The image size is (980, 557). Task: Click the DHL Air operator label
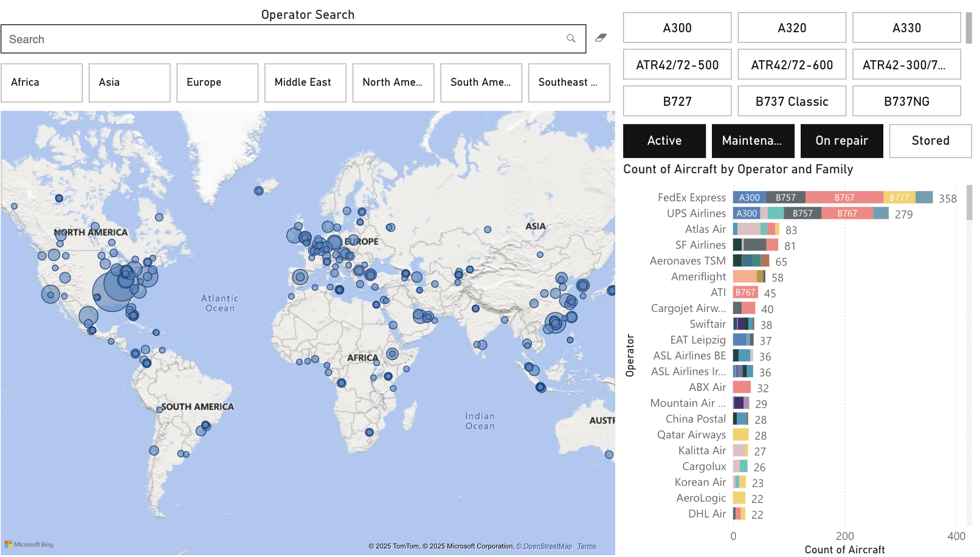pyautogui.click(x=707, y=514)
